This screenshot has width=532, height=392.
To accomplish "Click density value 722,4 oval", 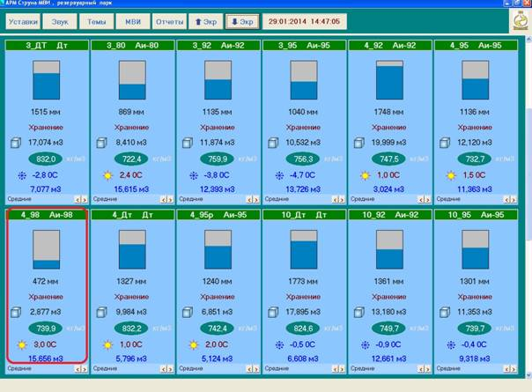I will coord(131,159).
